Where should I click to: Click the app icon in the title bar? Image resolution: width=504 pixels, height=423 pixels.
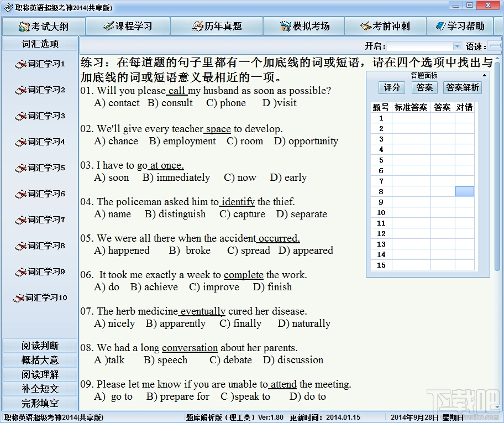(9, 7)
